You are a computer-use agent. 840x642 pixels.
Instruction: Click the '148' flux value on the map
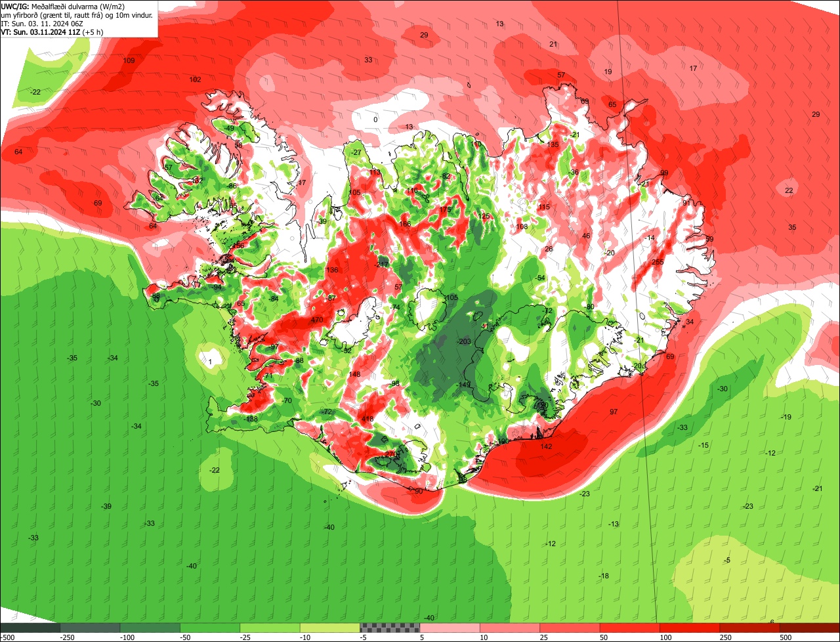pyautogui.click(x=354, y=374)
